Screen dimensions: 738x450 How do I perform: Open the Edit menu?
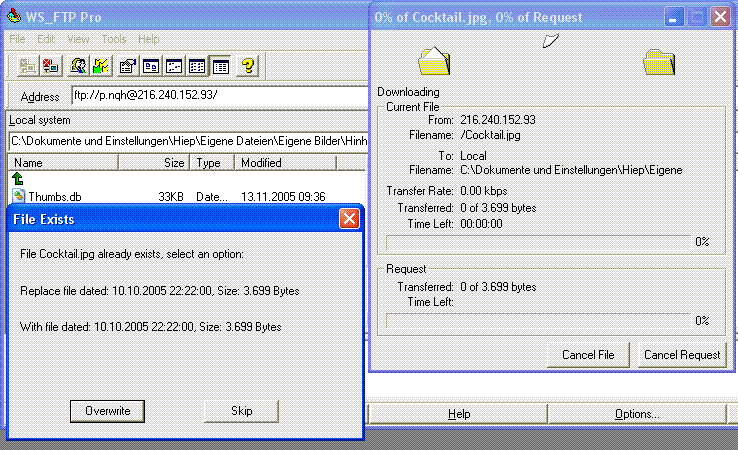pos(46,39)
